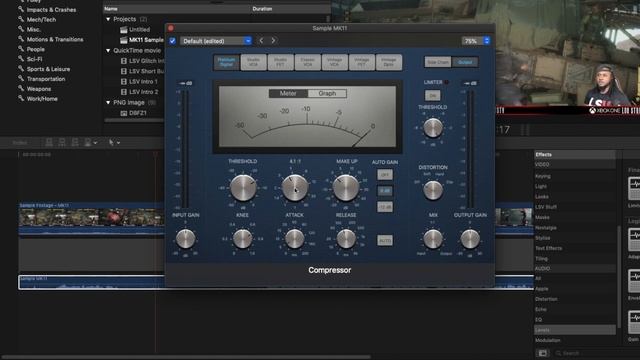Choose the Select arrow tool
640x360 pixels.
tap(111, 142)
